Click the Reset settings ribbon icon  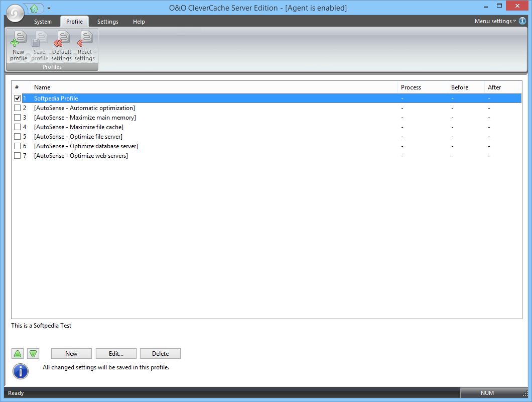pyautogui.click(x=84, y=46)
